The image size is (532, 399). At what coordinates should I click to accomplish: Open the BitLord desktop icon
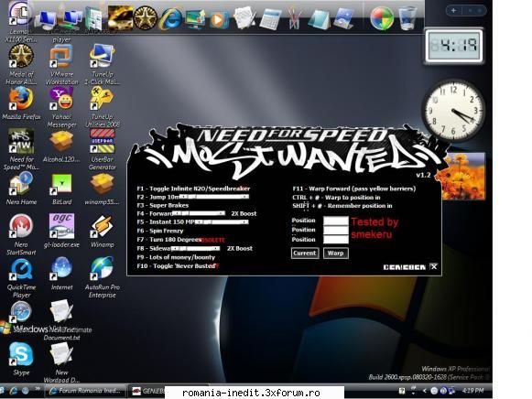(x=61, y=189)
